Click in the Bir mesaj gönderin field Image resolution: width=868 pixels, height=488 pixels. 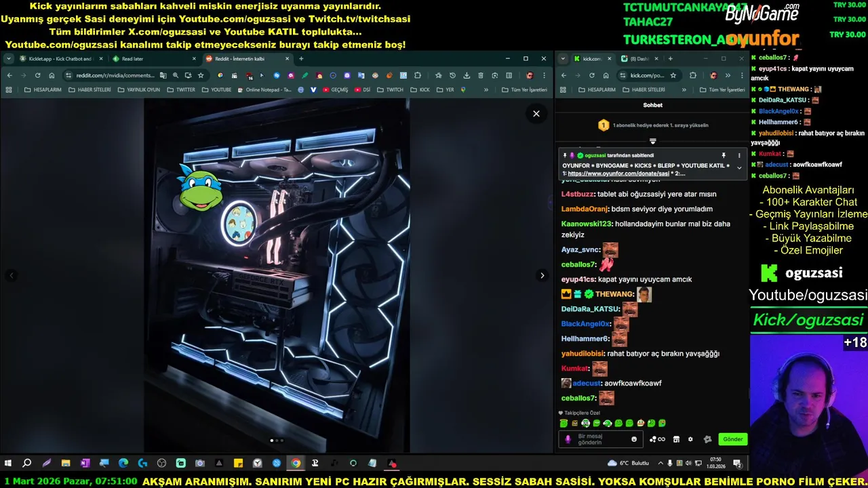pyautogui.click(x=602, y=439)
